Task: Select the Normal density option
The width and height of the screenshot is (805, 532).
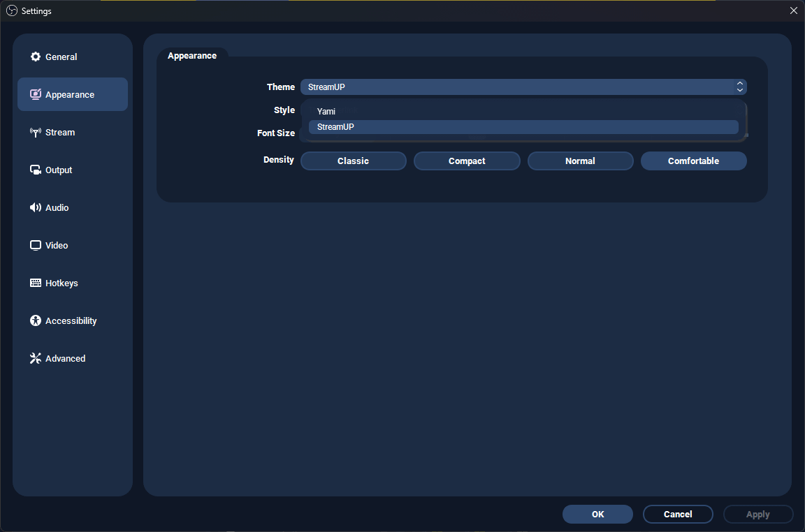Action: click(x=580, y=161)
